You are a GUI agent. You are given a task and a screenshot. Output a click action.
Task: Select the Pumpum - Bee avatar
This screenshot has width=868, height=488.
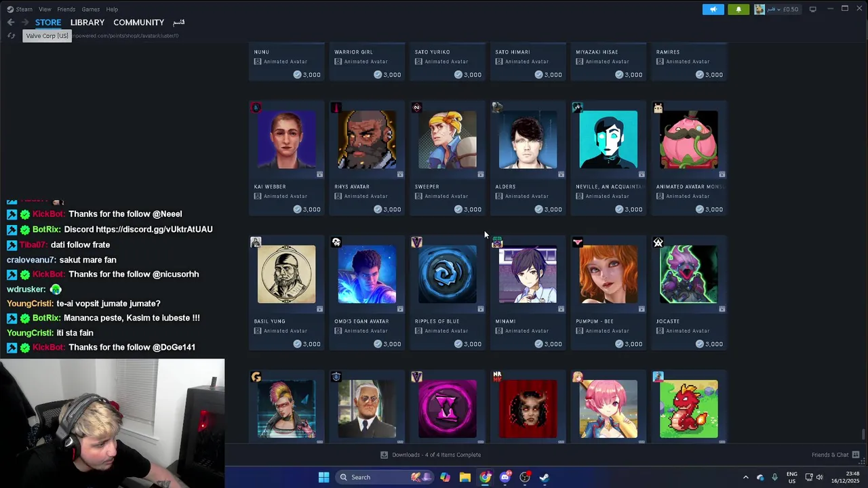(608, 274)
